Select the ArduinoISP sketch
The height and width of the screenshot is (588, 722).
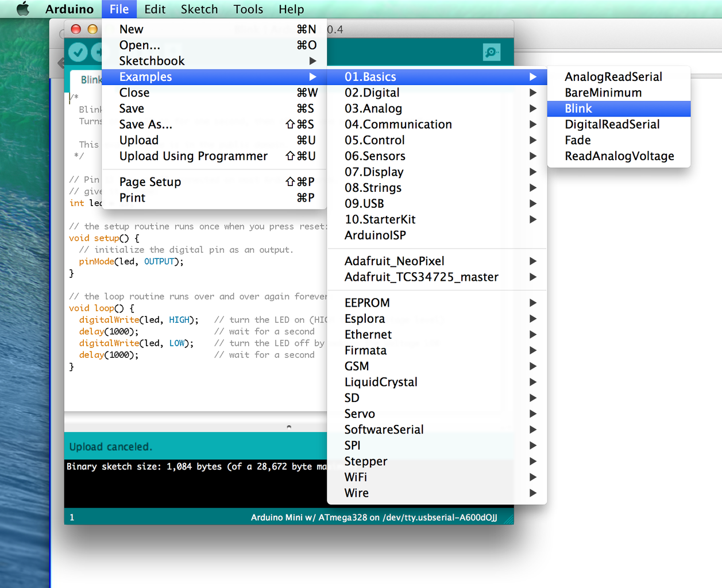click(376, 235)
